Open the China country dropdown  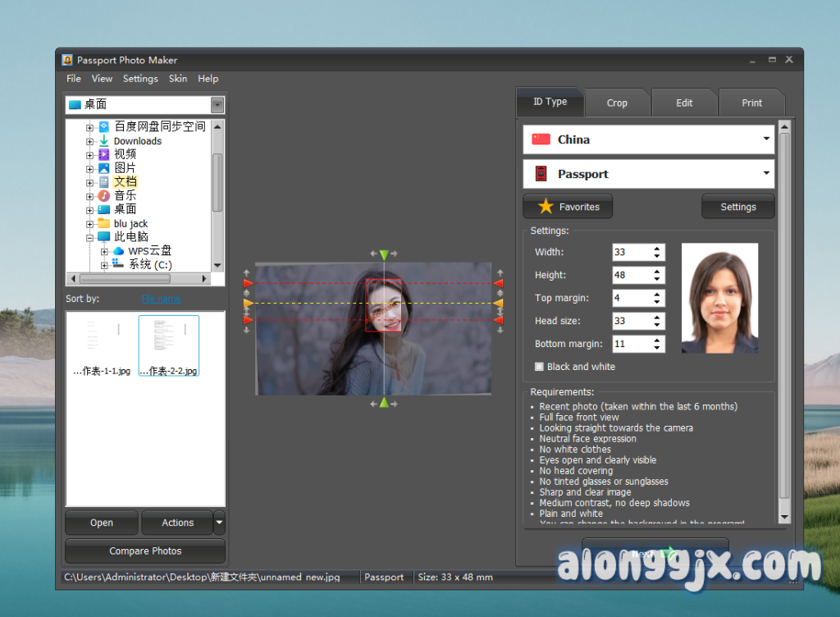766,139
